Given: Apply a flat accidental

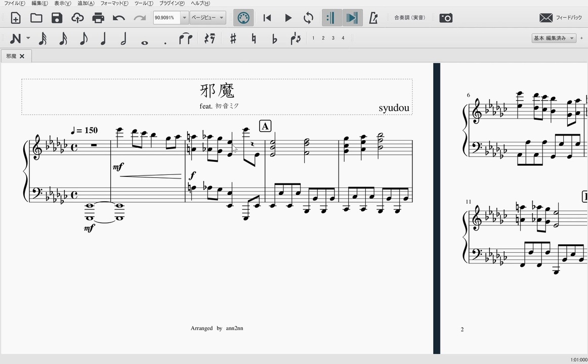Looking at the screenshot, I should (x=274, y=38).
